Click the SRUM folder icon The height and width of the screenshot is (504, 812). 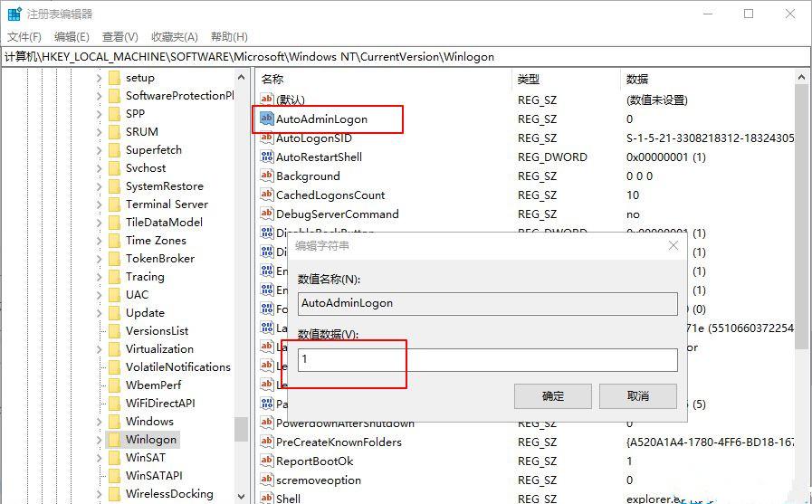point(114,132)
